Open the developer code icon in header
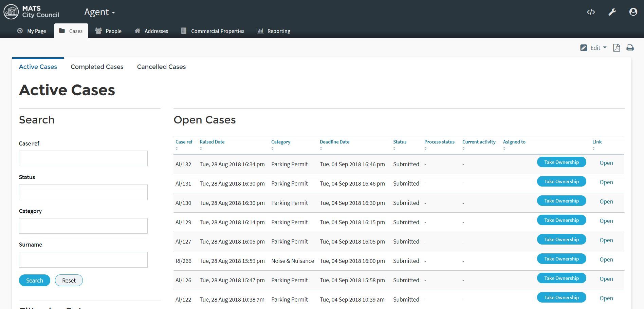644x309 pixels. [x=591, y=12]
